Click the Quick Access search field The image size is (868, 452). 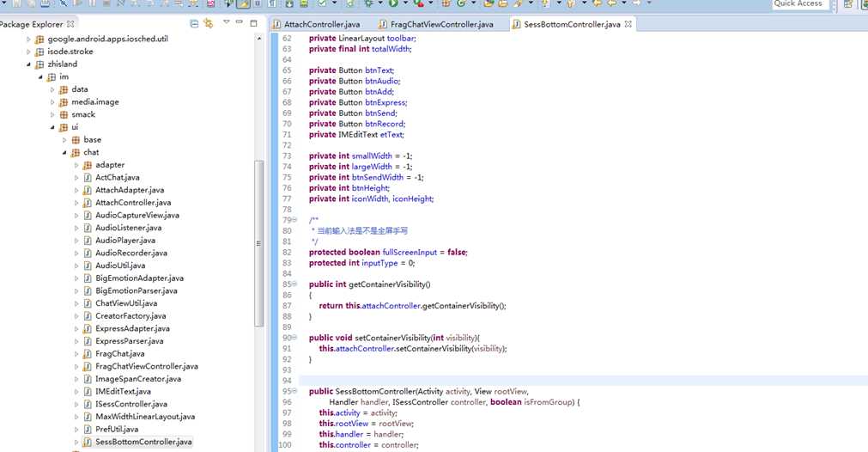click(800, 4)
